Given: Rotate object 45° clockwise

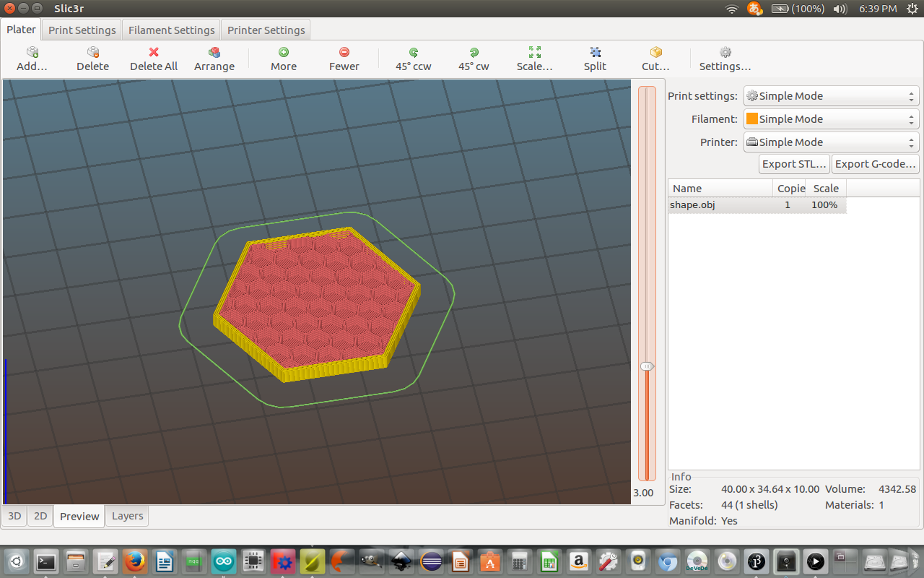Looking at the screenshot, I should [474, 53].
